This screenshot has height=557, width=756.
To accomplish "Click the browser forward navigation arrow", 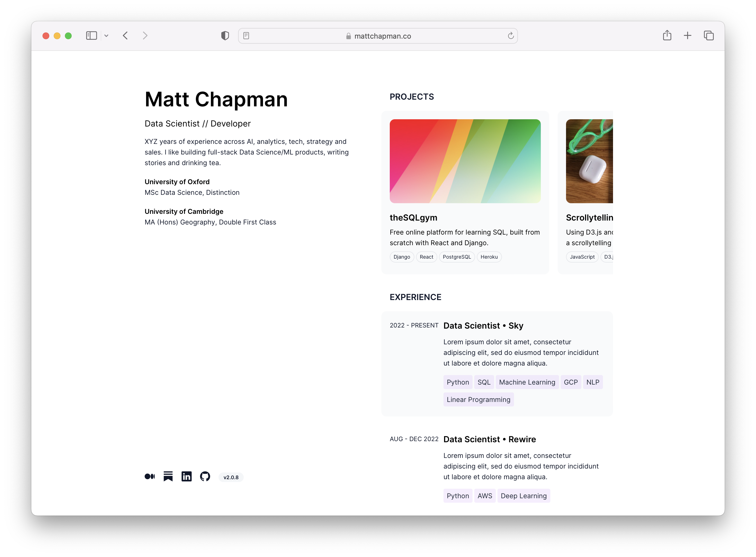I will click(x=145, y=36).
